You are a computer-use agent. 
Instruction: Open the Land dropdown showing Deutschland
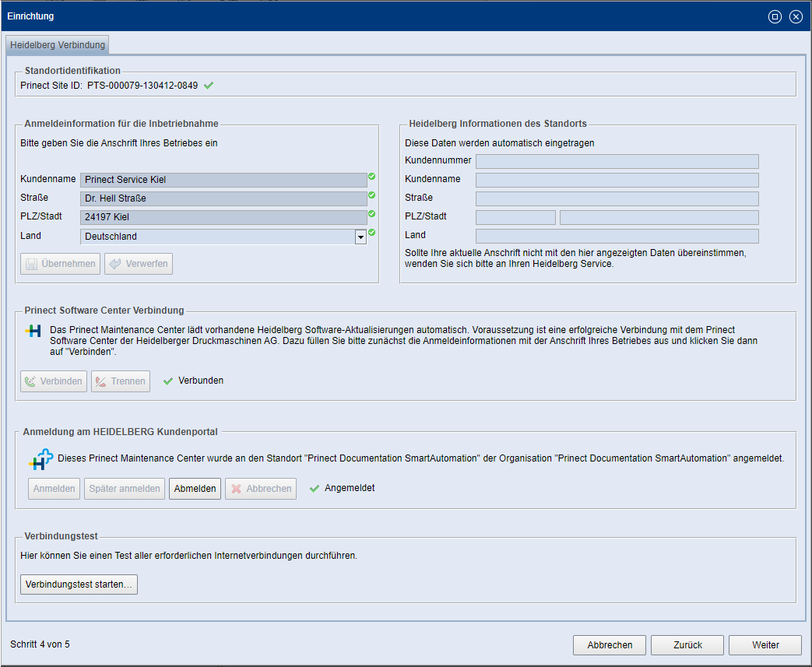click(x=223, y=236)
